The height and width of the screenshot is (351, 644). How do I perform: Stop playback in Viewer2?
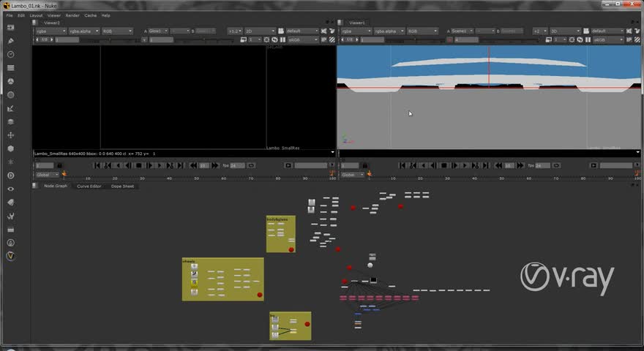(139, 165)
